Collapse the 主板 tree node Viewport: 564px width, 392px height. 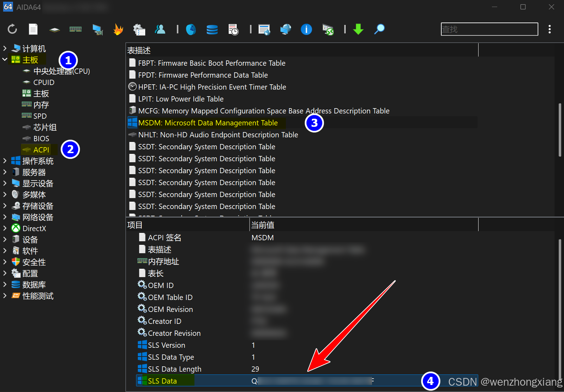pyautogui.click(x=5, y=59)
